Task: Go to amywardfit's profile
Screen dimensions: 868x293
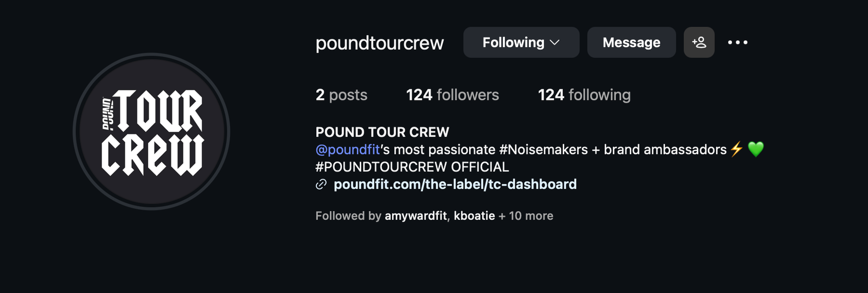Action: 416,216
